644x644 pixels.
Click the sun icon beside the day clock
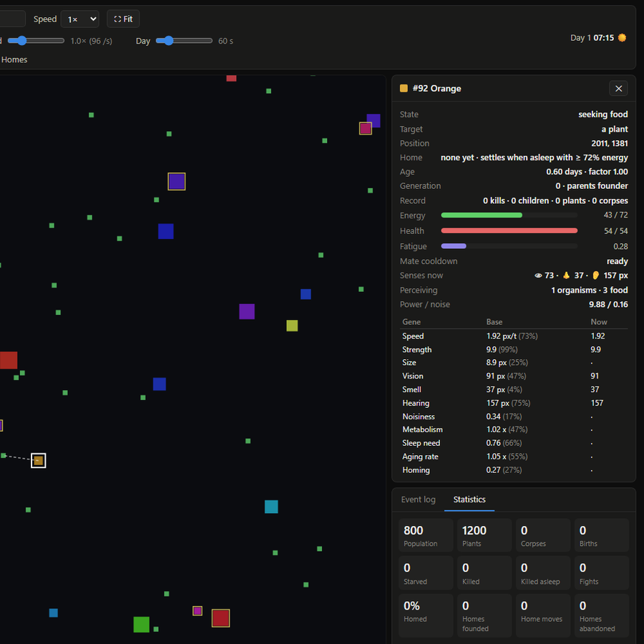[622, 38]
